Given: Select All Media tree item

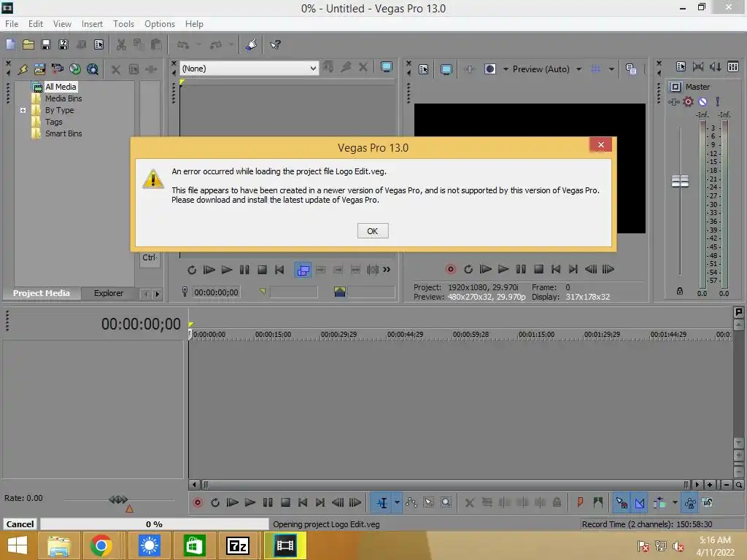Looking at the screenshot, I should pos(61,87).
